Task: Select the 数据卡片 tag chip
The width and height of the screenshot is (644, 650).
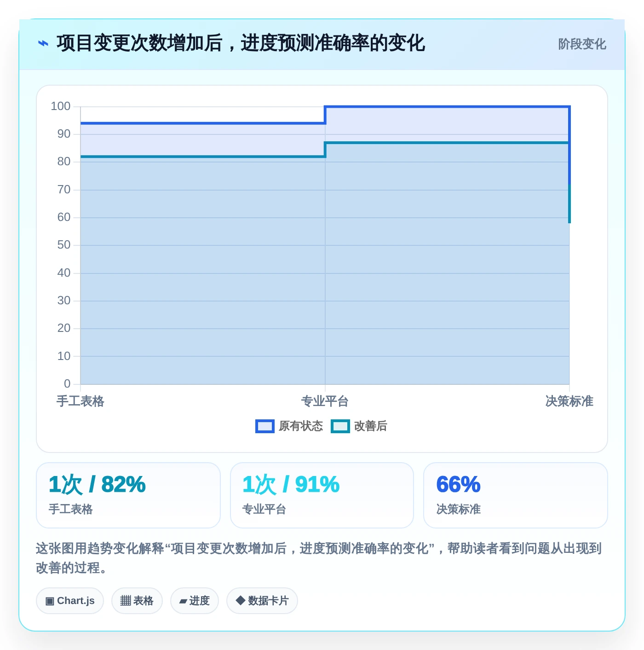Action: click(262, 601)
